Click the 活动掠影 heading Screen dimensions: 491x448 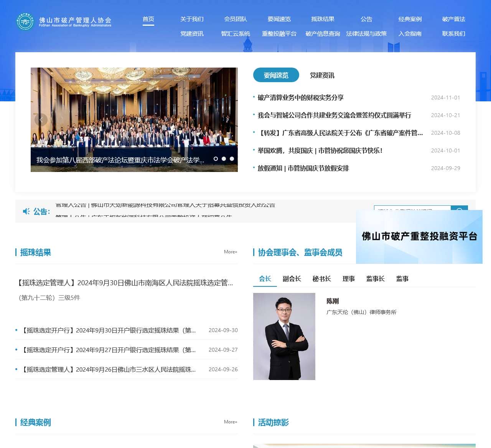tap(273, 422)
